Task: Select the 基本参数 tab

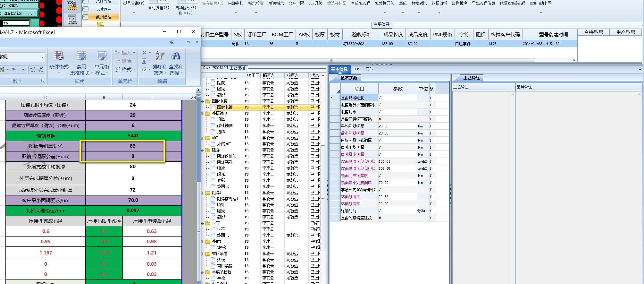Action: pyautogui.click(x=349, y=78)
